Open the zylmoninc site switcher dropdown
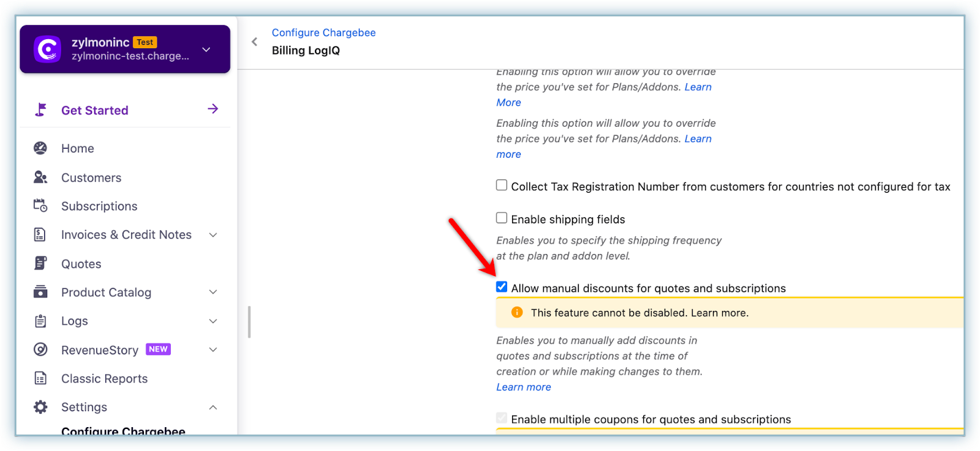The image size is (980, 451). click(x=206, y=50)
